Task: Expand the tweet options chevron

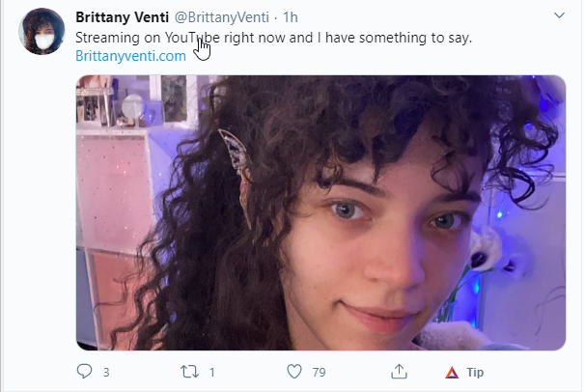Action: 559,15
